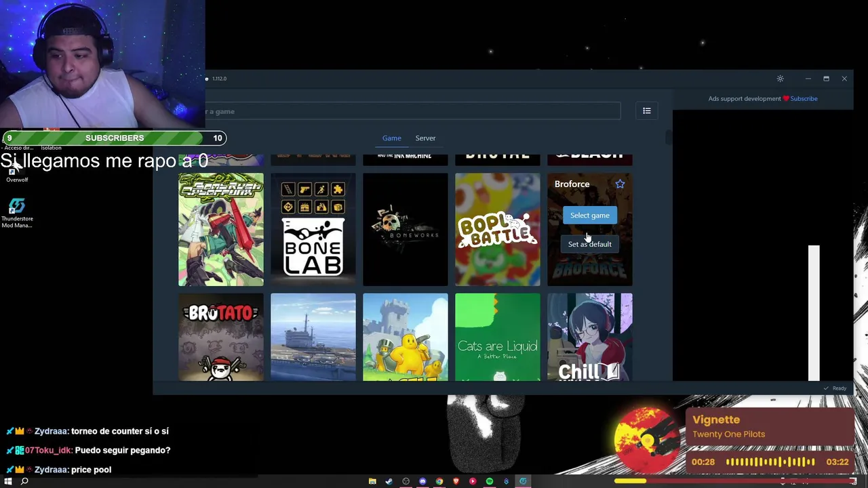Choose the BONEWORKS game cover

click(406, 229)
